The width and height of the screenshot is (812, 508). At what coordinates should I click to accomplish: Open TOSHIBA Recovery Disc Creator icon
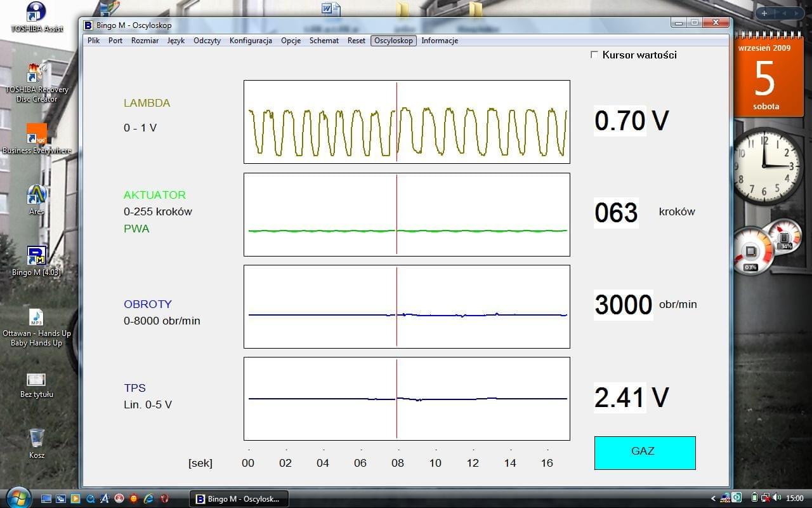coord(37,84)
